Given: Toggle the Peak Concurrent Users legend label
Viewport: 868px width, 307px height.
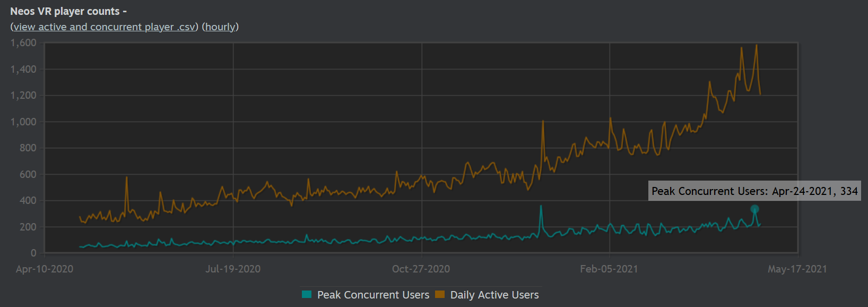Looking at the screenshot, I should [373, 295].
